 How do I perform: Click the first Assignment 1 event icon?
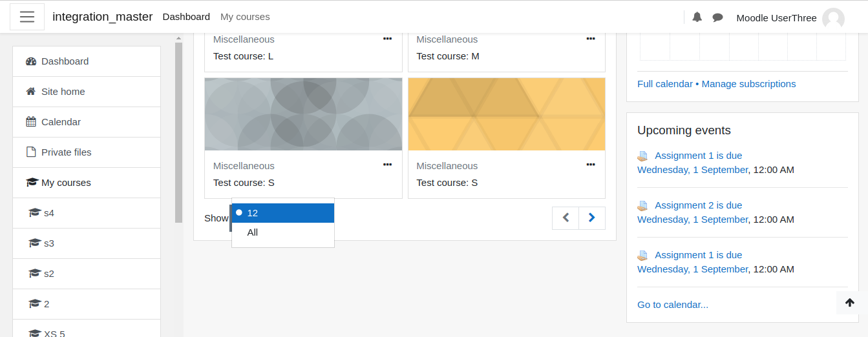click(642, 156)
